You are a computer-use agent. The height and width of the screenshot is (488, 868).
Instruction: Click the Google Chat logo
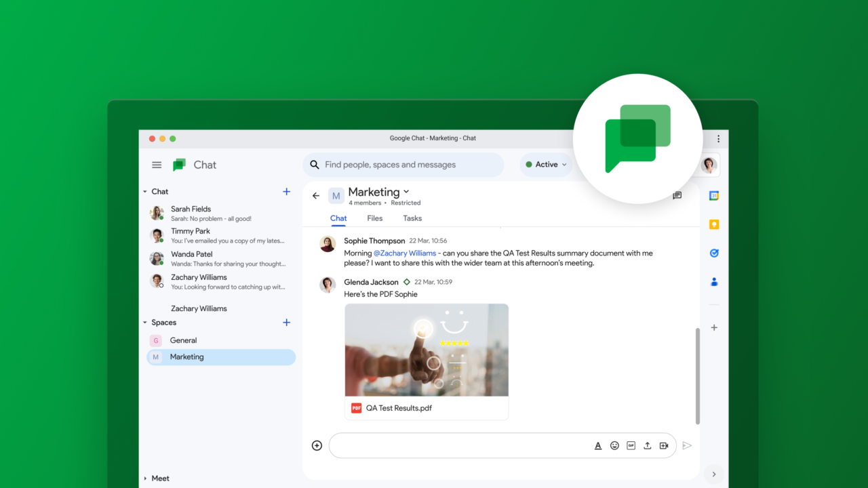(x=179, y=165)
